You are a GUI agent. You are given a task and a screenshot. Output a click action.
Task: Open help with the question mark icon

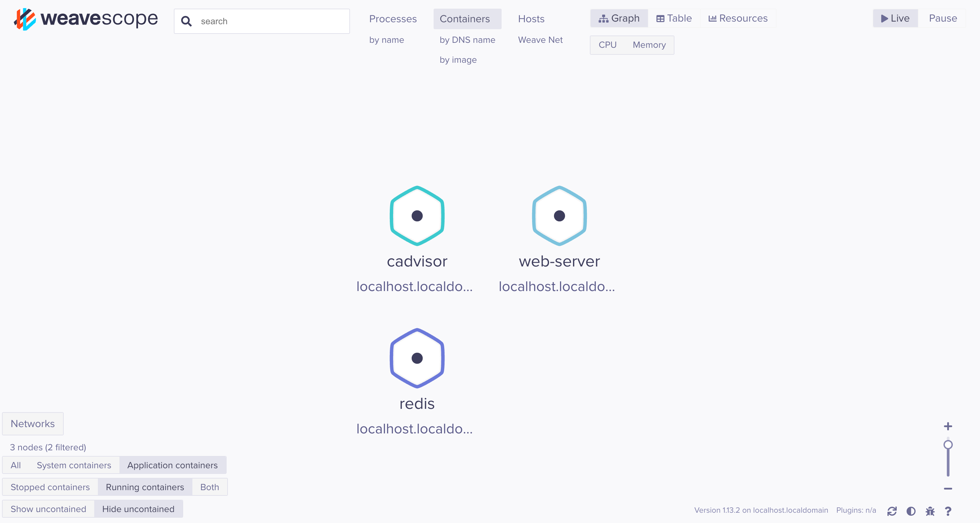tap(948, 511)
